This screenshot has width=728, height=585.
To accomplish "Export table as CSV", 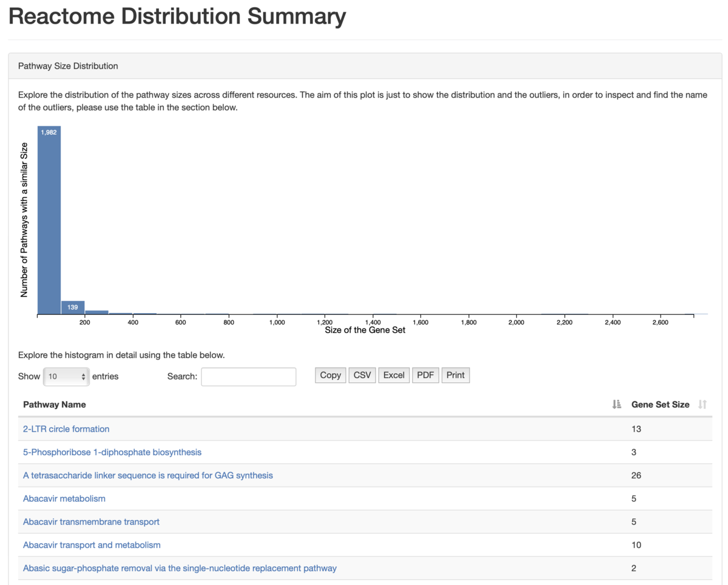I will [362, 375].
